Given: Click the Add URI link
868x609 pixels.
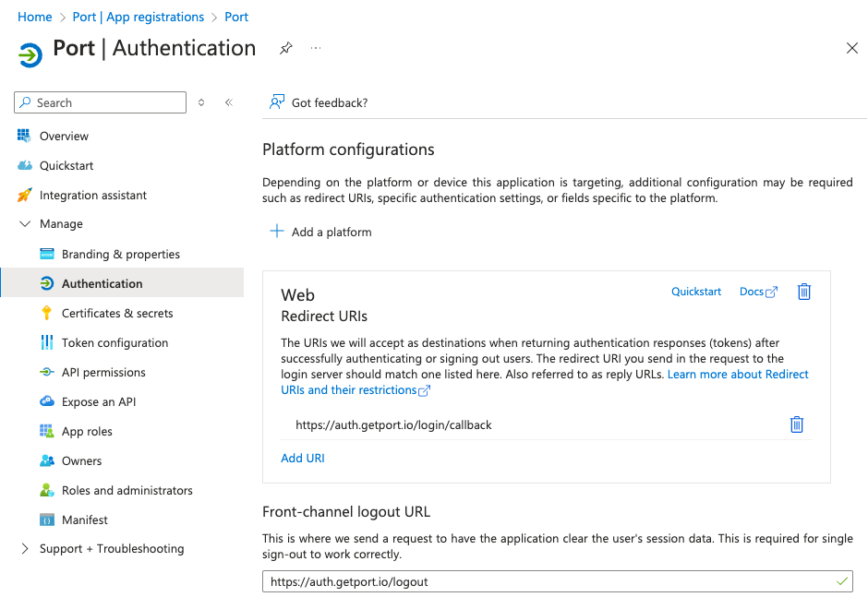Looking at the screenshot, I should [303, 458].
